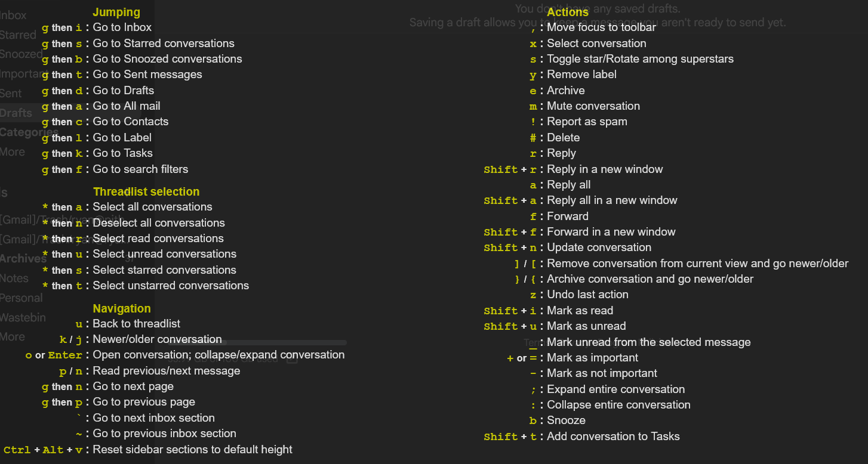The height and width of the screenshot is (464, 868).
Task: Click the Jumping section heading
Action: (116, 12)
